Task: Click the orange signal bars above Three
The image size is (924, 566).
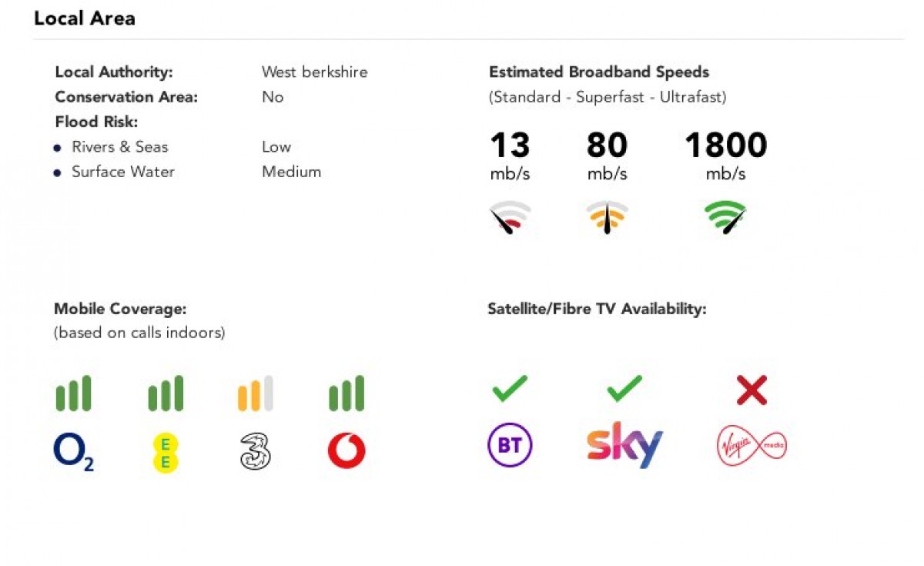Action: (255, 394)
